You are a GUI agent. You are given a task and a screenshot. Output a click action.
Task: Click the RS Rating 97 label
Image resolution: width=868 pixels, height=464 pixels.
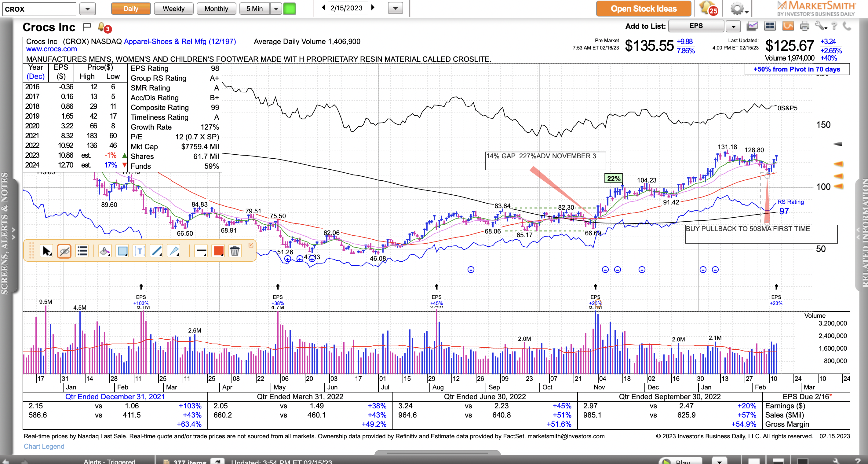(x=790, y=207)
